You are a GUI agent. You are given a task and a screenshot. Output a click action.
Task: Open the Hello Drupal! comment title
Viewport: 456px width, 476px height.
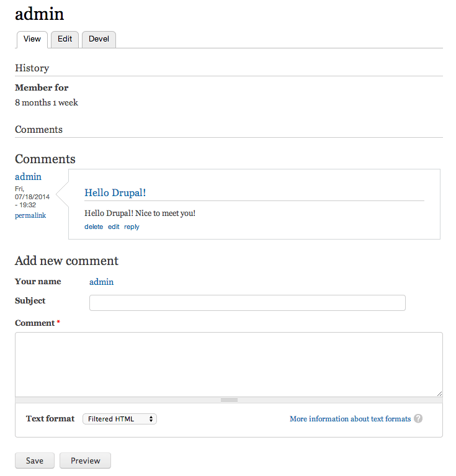(115, 193)
